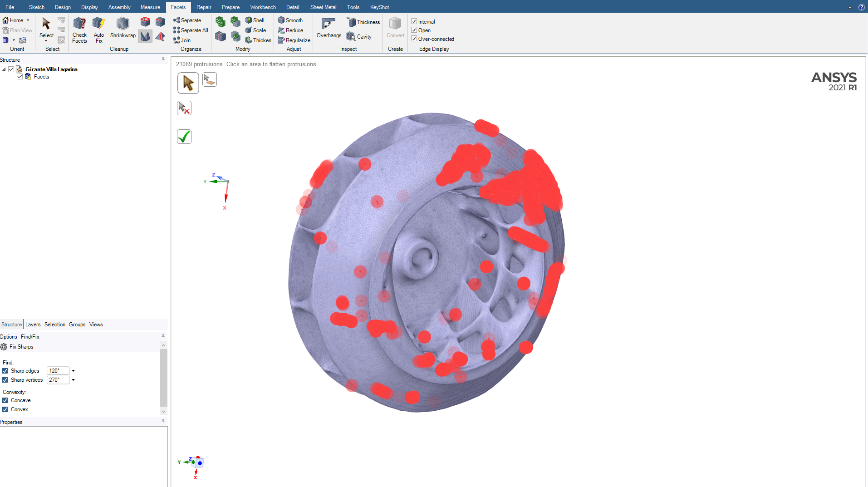
Task: Open the Measure ribbon tab
Action: [150, 7]
